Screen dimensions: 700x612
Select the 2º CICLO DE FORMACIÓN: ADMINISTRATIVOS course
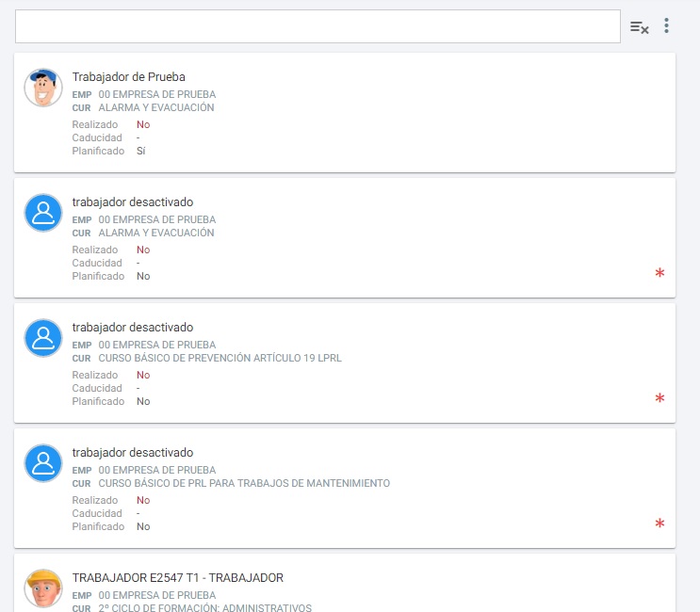coord(204,607)
